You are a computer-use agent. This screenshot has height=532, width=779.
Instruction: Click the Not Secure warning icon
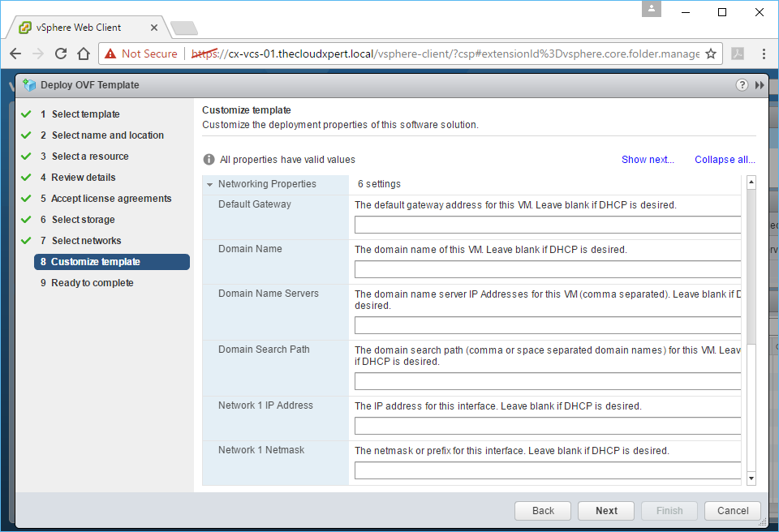(x=110, y=54)
